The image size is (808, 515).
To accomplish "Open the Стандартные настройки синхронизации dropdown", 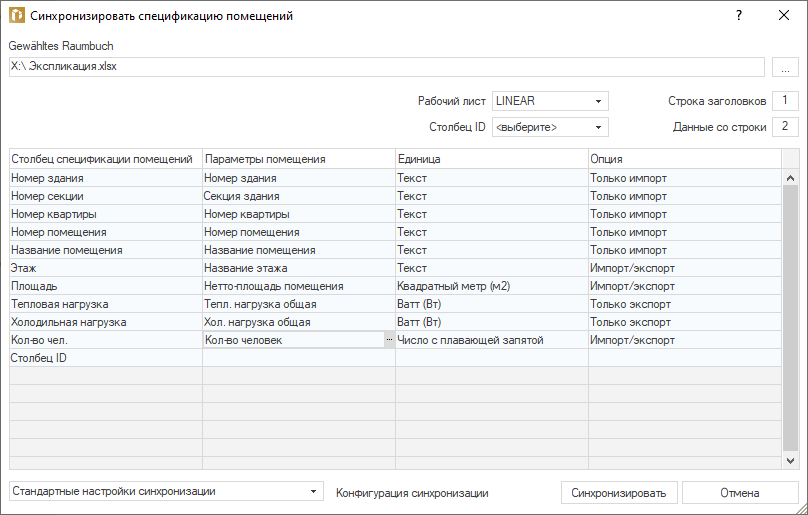I will (x=166, y=492).
